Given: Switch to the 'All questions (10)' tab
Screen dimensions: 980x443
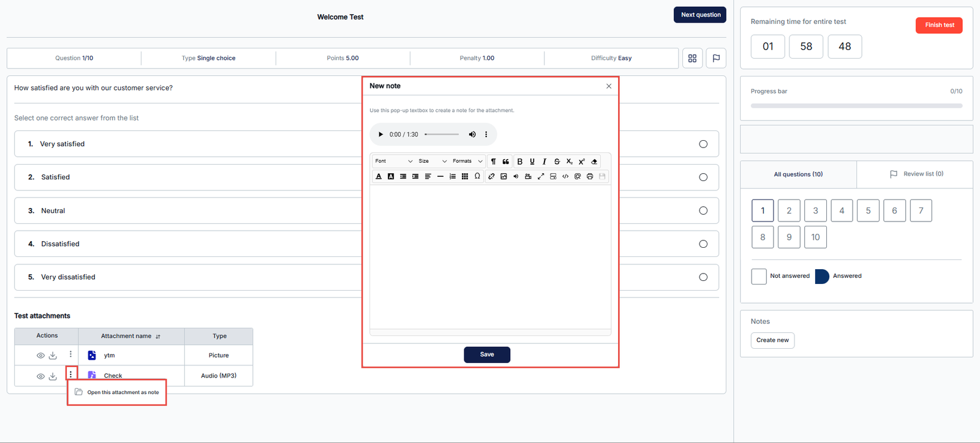Looking at the screenshot, I should click(x=798, y=174).
